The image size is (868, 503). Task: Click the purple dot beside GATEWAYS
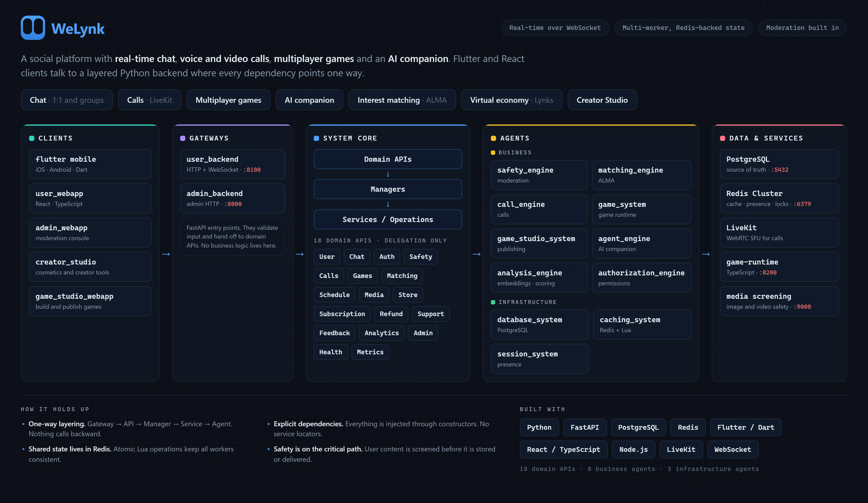(182, 138)
